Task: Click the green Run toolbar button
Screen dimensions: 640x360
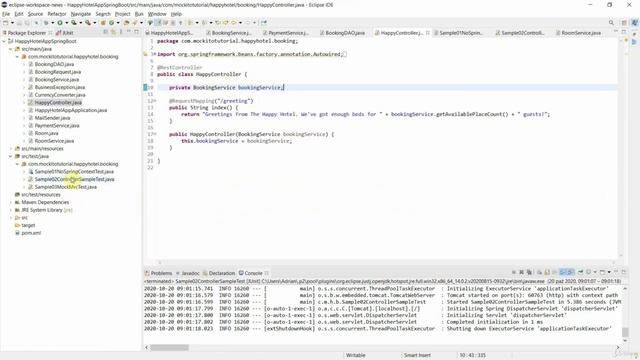Action: coord(60,23)
